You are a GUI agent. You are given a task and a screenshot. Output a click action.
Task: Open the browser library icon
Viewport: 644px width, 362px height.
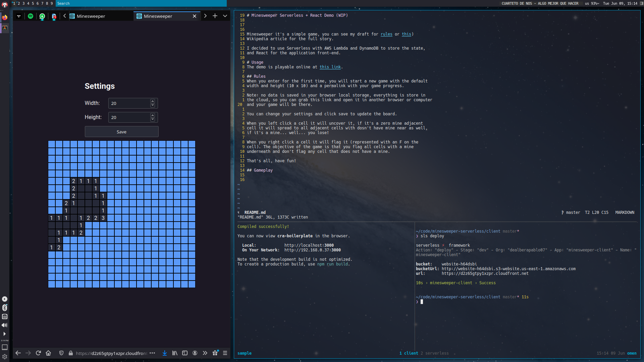pyautogui.click(x=175, y=353)
